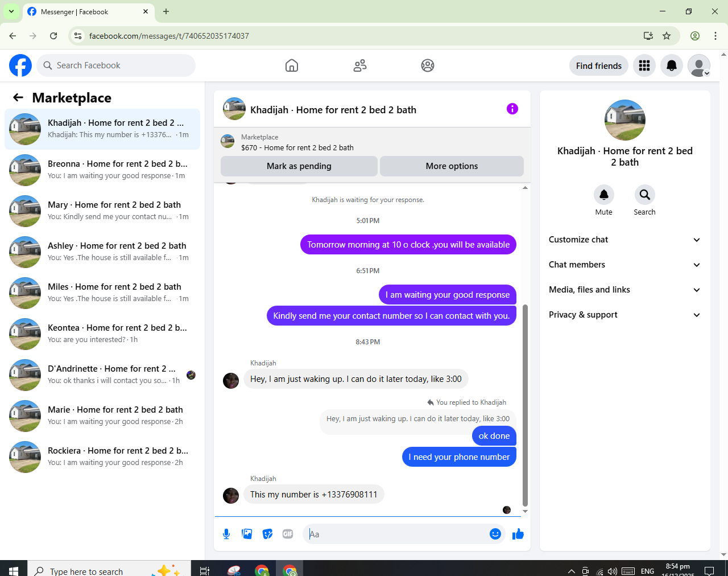Open the Breonna conversation
The image size is (728, 576).
102,170
